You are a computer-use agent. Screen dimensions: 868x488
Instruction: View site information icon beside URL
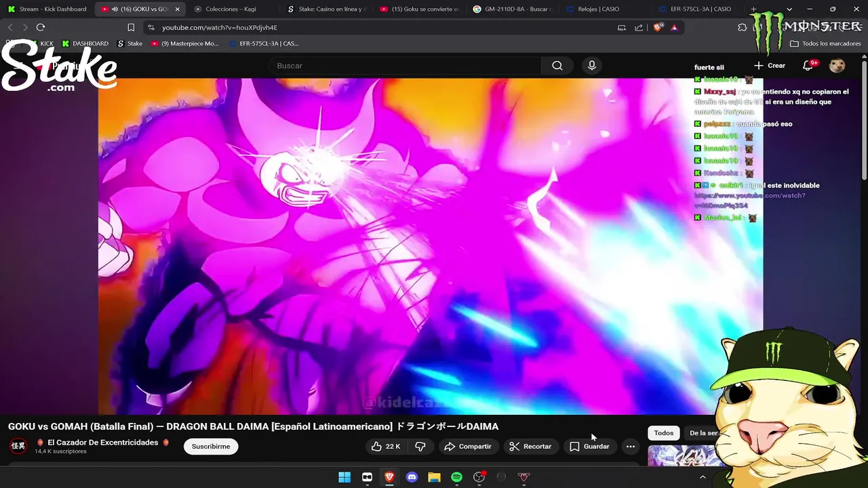[x=150, y=28]
